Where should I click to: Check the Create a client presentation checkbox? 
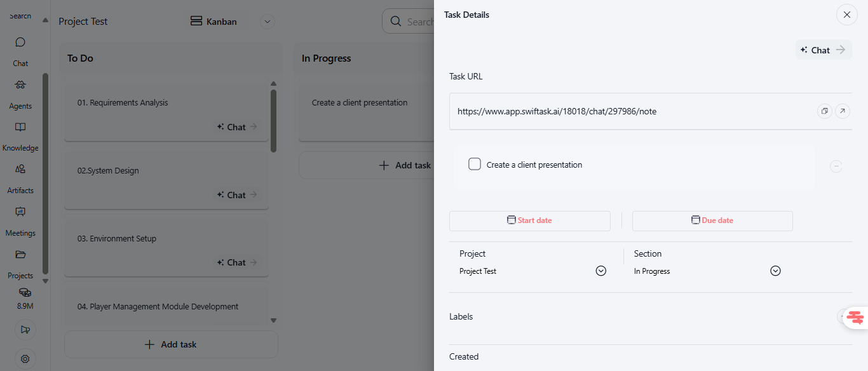[x=475, y=165]
